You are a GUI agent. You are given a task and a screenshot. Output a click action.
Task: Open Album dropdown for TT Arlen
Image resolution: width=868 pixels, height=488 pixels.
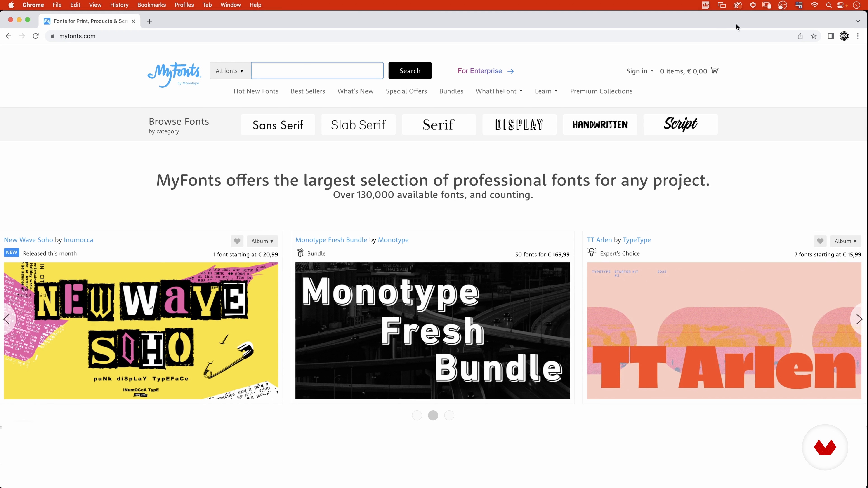pyautogui.click(x=845, y=241)
